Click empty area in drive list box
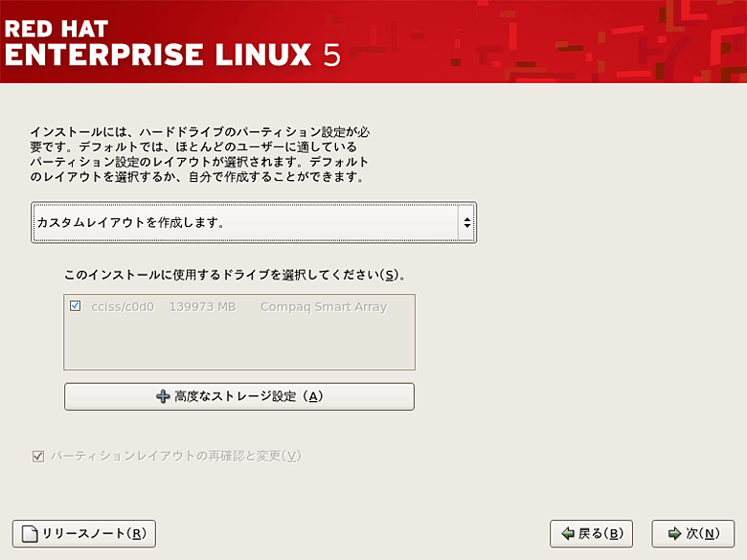 click(x=239, y=343)
